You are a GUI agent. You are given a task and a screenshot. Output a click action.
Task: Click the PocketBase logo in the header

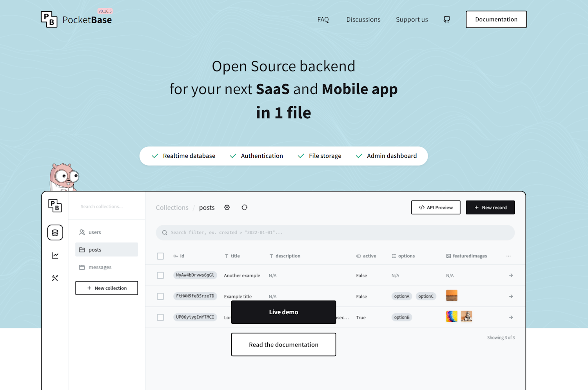(76, 19)
